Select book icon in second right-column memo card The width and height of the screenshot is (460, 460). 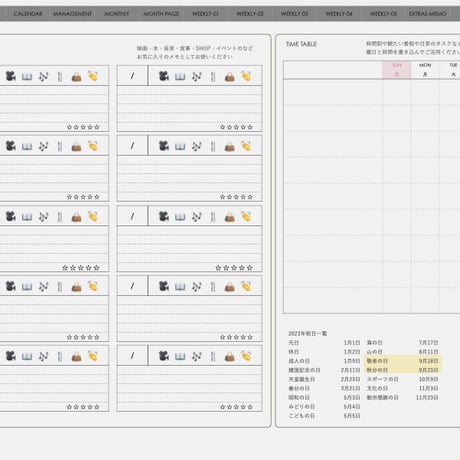(180, 147)
